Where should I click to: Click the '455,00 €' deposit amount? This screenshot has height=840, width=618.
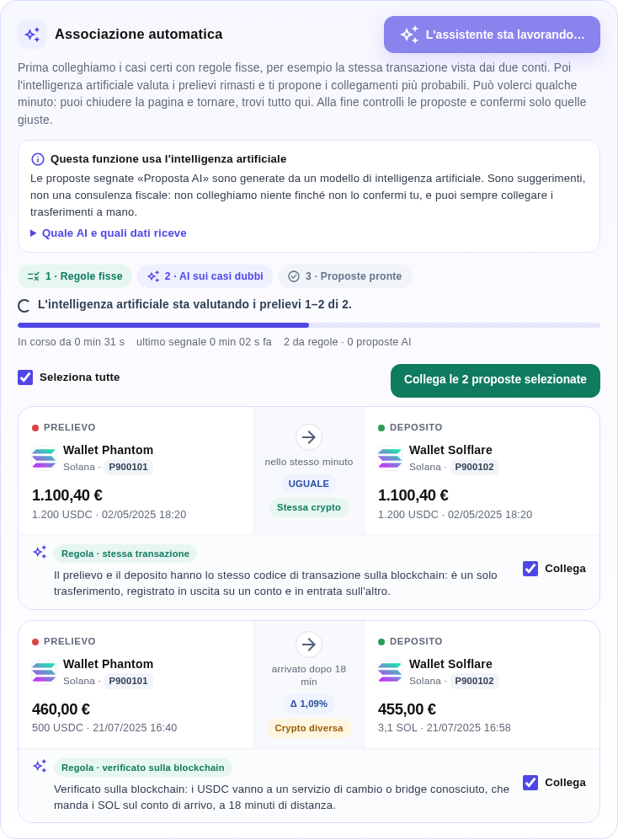(x=407, y=709)
